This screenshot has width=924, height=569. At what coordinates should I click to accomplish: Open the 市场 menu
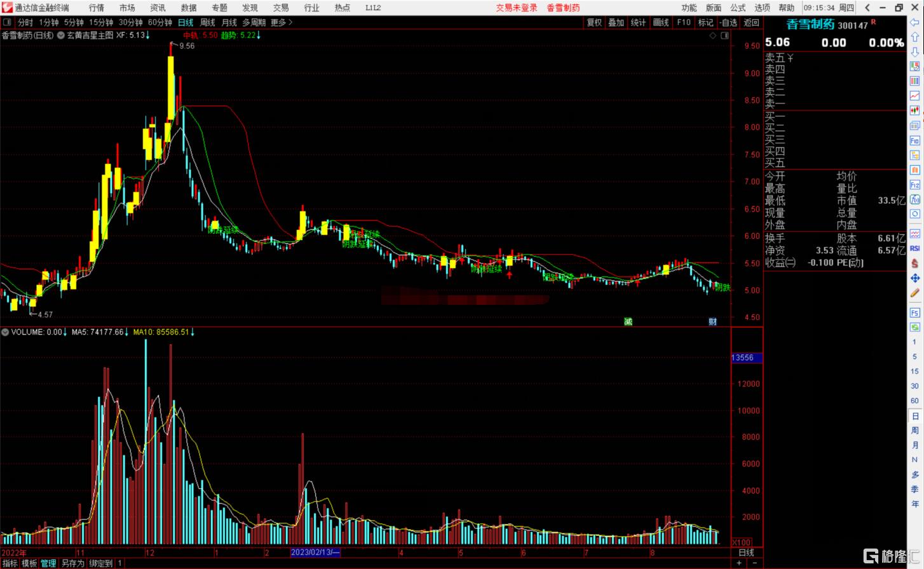coord(127,8)
